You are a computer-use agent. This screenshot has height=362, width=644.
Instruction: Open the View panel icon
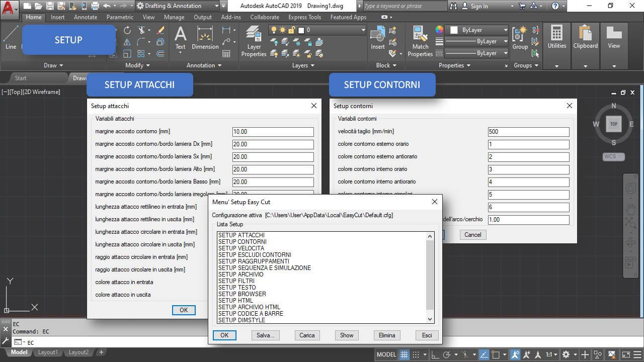(x=614, y=38)
